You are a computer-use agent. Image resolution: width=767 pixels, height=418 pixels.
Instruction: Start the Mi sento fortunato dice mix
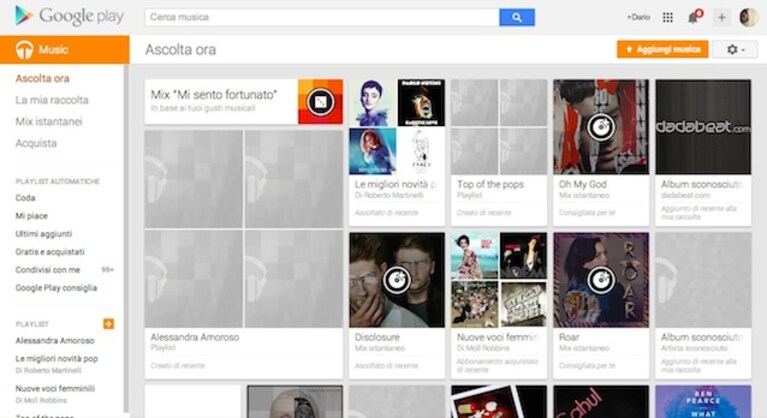point(320,102)
